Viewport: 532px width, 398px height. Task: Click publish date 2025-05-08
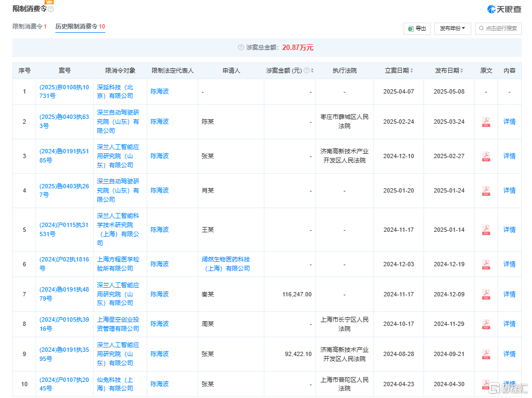coord(449,91)
